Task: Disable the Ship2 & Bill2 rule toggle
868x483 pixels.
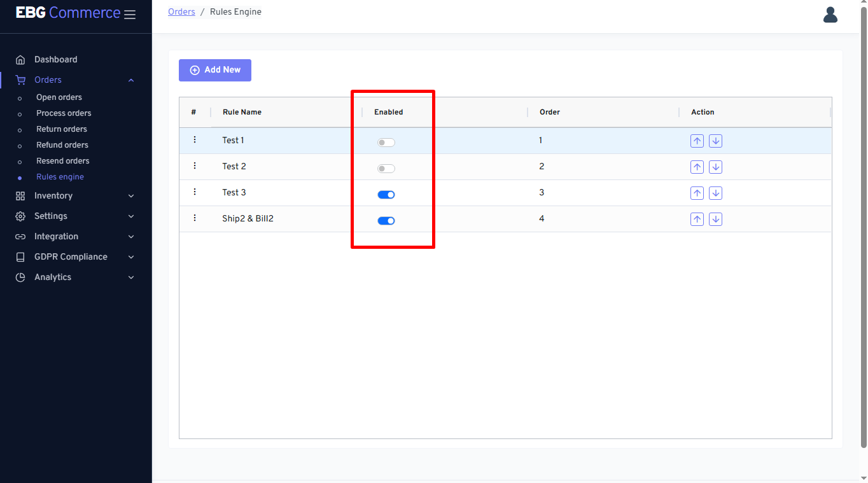Action: click(x=386, y=221)
